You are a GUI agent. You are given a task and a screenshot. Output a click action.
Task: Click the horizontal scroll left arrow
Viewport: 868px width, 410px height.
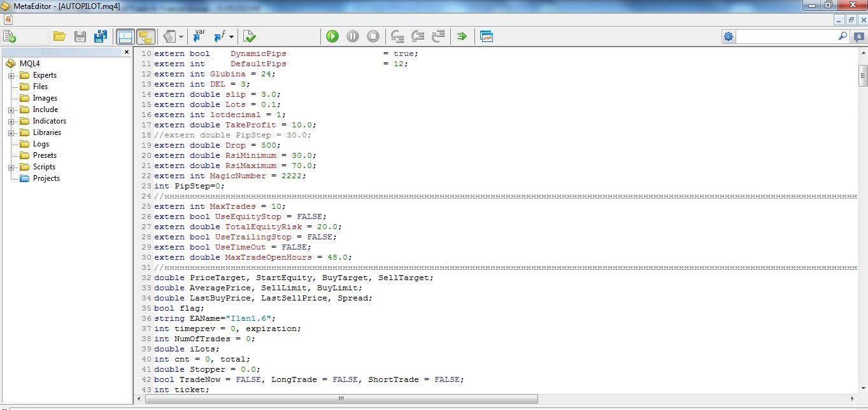(139, 399)
